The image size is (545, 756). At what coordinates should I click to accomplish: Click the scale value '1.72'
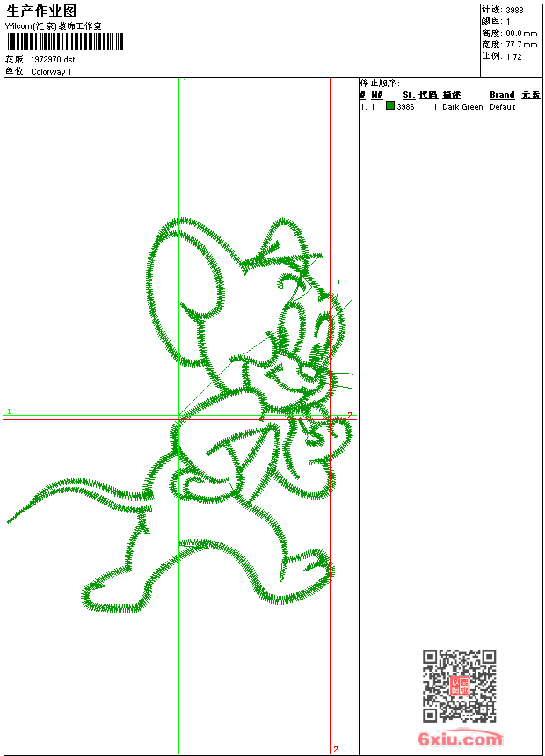click(x=513, y=56)
